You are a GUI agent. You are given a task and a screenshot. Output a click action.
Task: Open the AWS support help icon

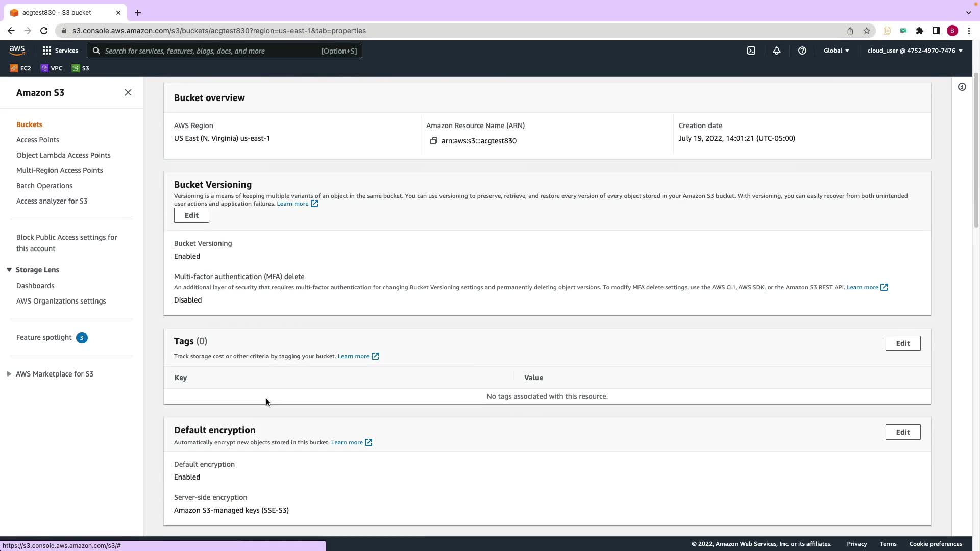tap(802, 51)
